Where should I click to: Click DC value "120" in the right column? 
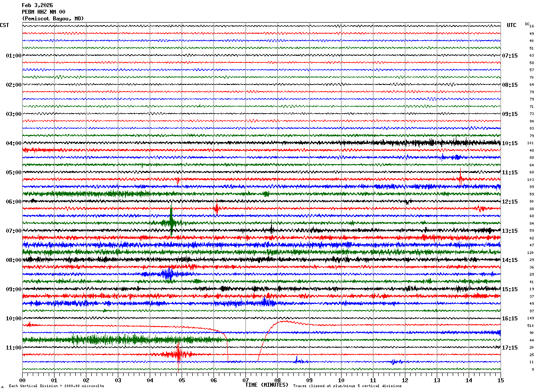530,253
